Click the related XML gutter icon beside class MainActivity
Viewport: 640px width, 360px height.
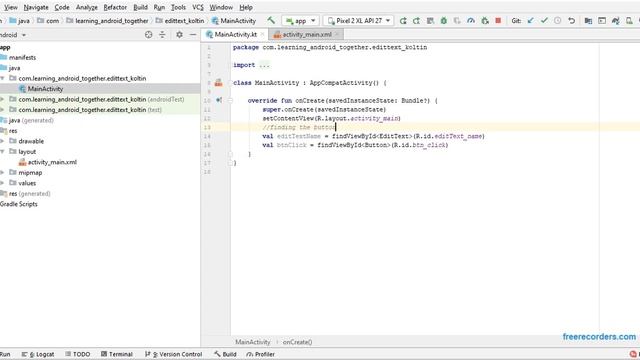219,83
